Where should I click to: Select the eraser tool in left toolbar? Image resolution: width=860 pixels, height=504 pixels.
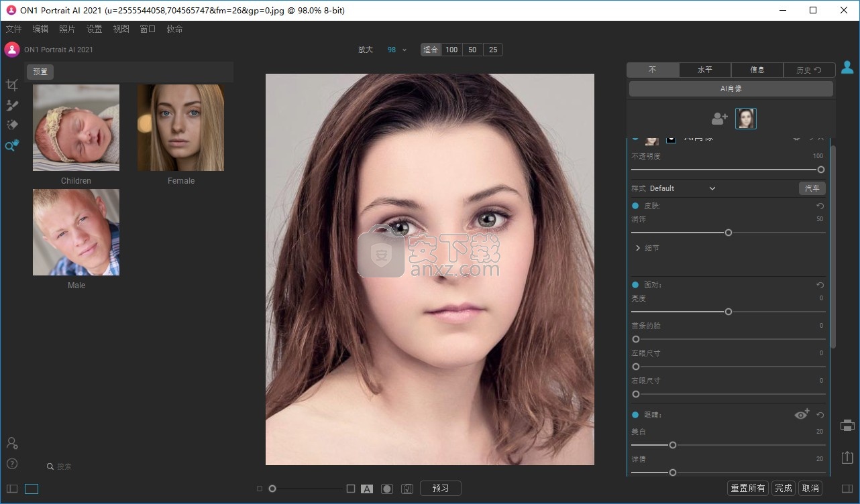pos(11,125)
